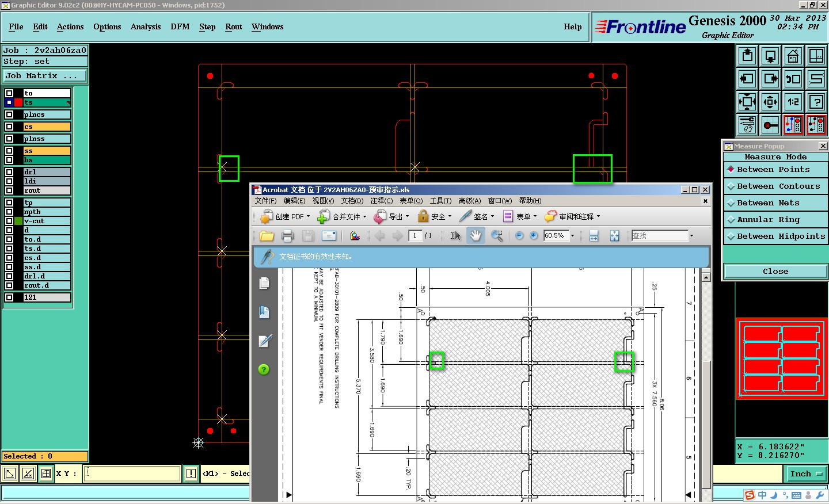Click the diagonal arrow icon in bottom bar
Image resolution: width=829 pixels, height=504 pixels.
[x=10, y=474]
